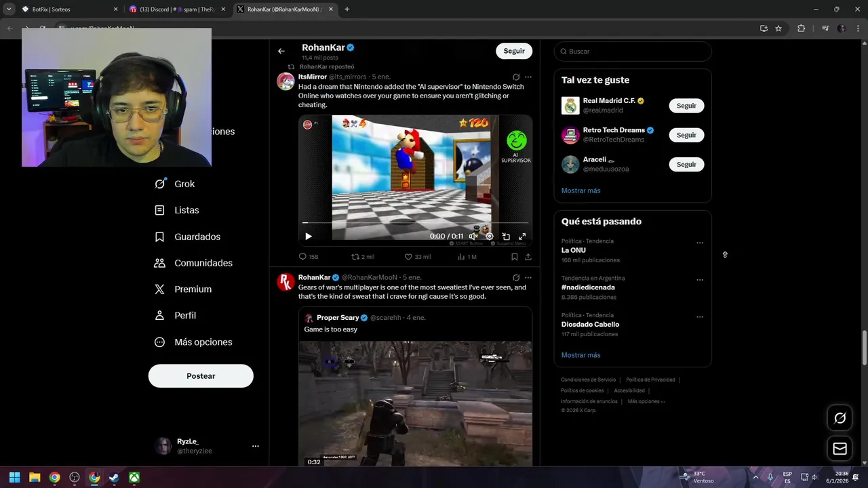Share the ItsMirror post
Image resolution: width=868 pixels, height=488 pixels.
click(x=528, y=257)
